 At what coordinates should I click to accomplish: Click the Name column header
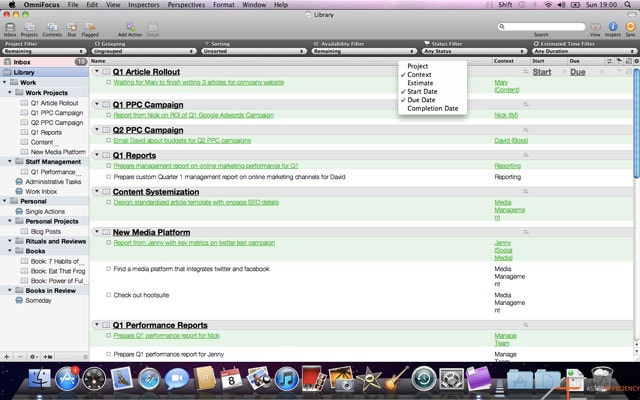point(291,61)
